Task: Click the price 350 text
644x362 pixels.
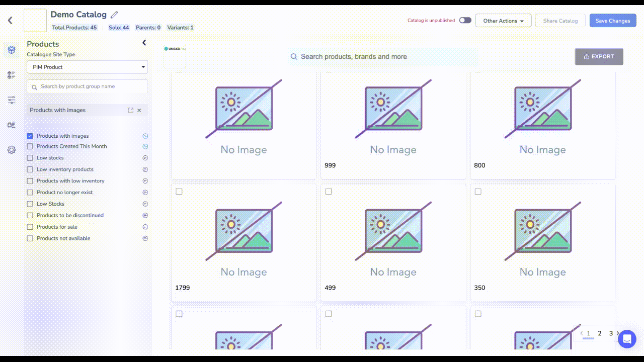Action: click(479, 288)
